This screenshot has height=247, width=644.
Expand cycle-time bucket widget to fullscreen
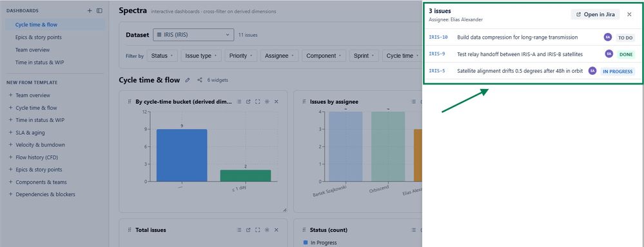pos(257,101)
